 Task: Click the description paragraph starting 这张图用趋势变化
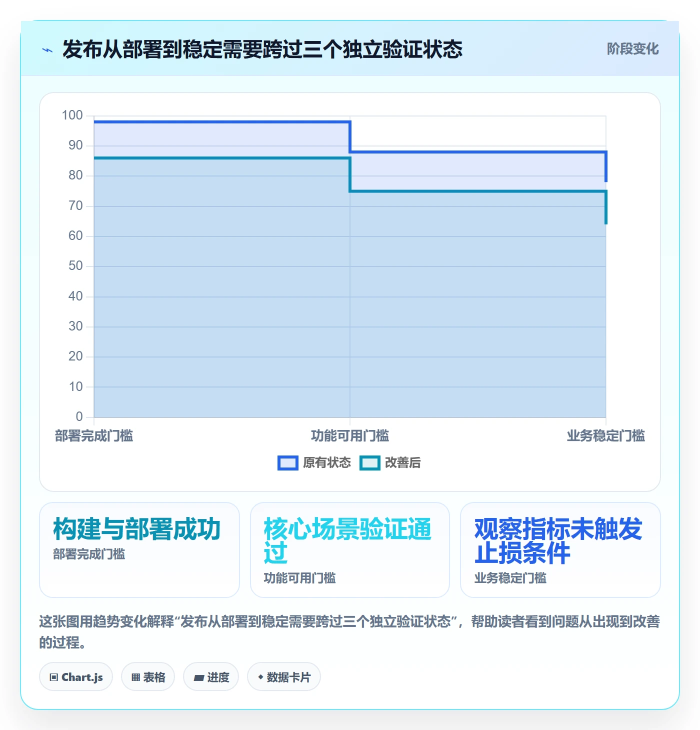pos(349,632)
